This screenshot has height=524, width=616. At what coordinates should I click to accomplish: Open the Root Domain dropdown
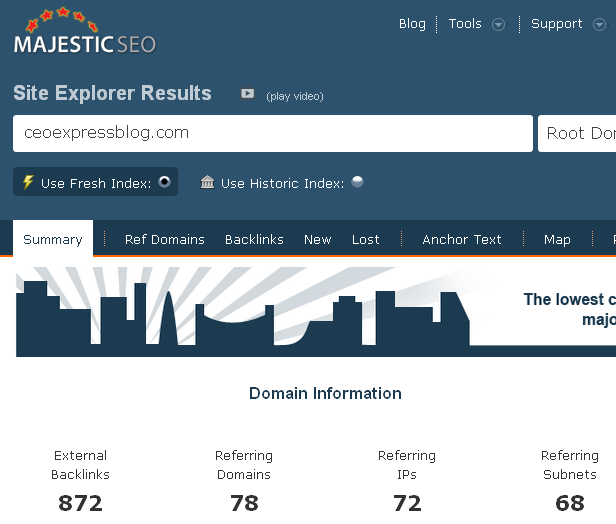click(578, 133)
